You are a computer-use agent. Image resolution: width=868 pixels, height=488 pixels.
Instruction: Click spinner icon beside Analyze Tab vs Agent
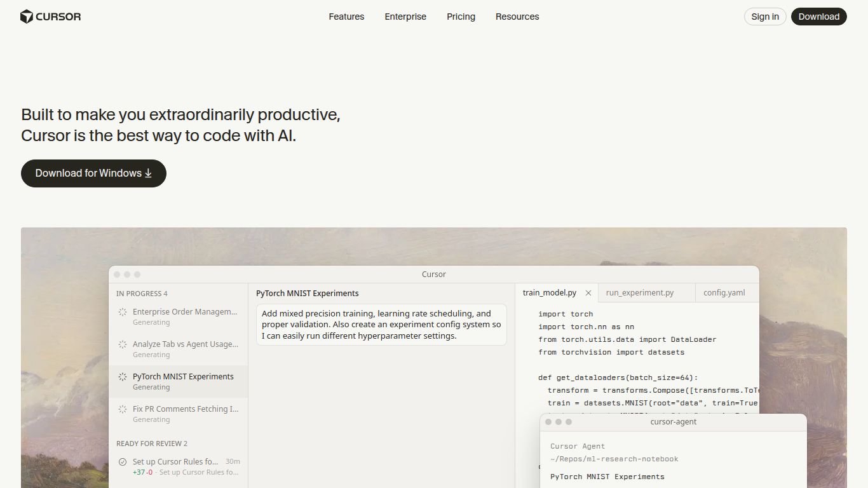coord(123,344)
